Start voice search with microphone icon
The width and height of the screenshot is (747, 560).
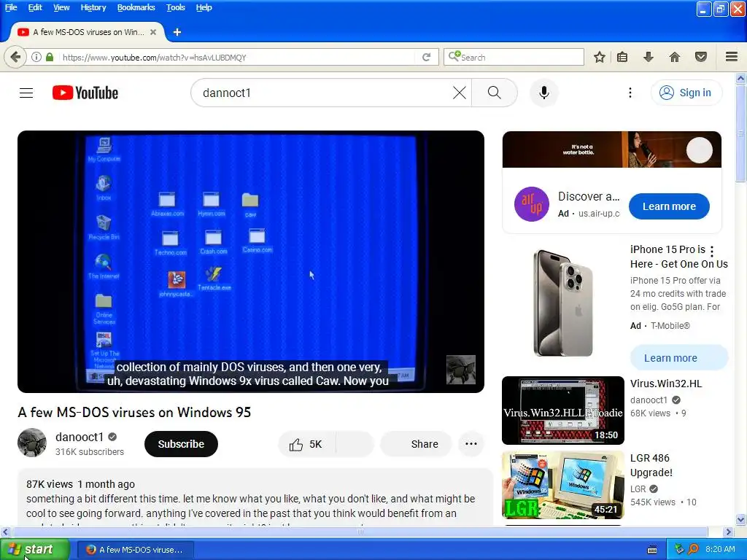click(x=544, y=93)
